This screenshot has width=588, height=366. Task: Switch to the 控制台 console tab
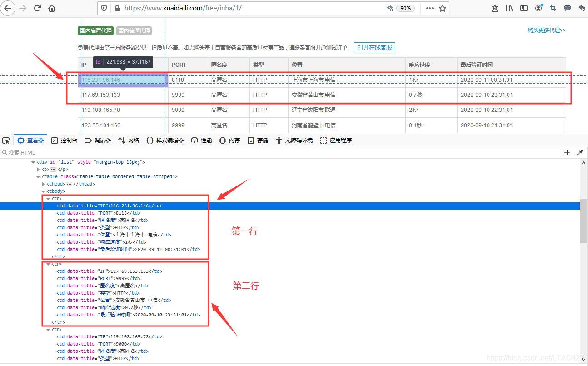(x=64, y=140)
